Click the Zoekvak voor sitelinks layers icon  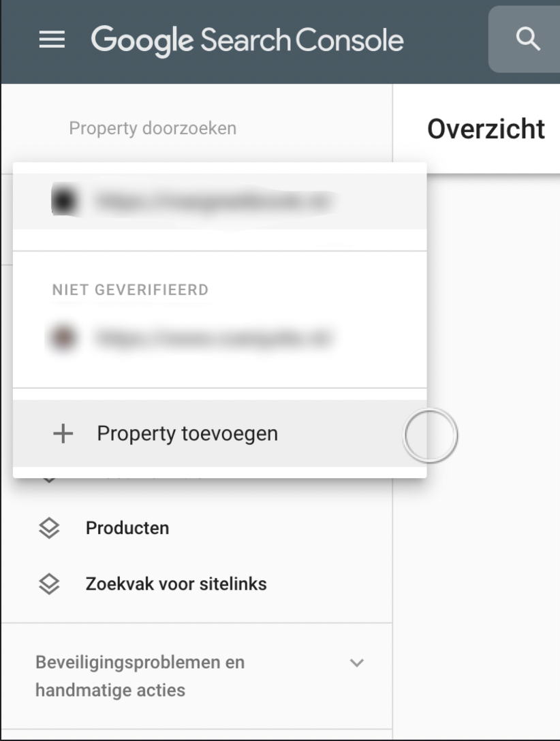coord(49,584)
